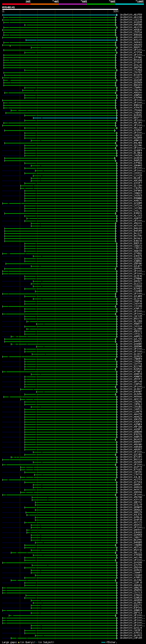Click the white query sequence bar
The image size is (146, 644).
pos(60,9)
